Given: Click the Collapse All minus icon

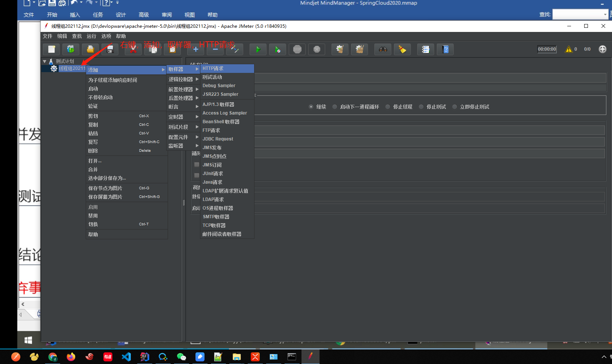Looking at the screenshot, I should [215, 49].
